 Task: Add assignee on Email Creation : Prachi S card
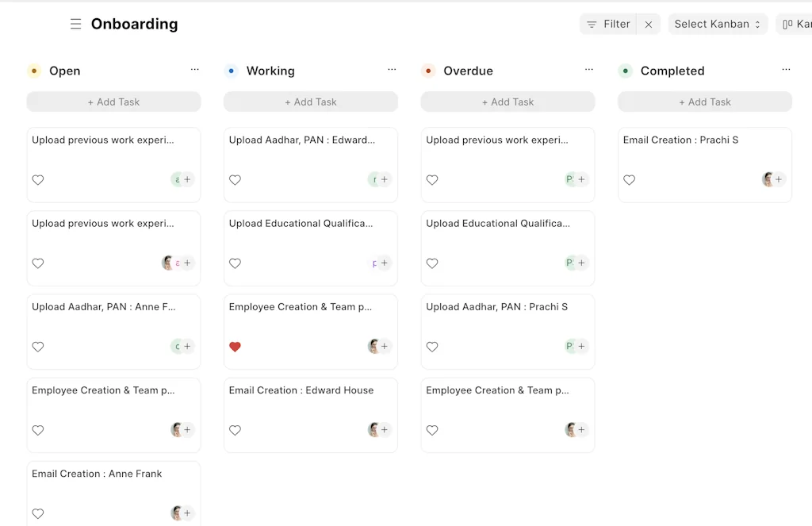[779, 179]
